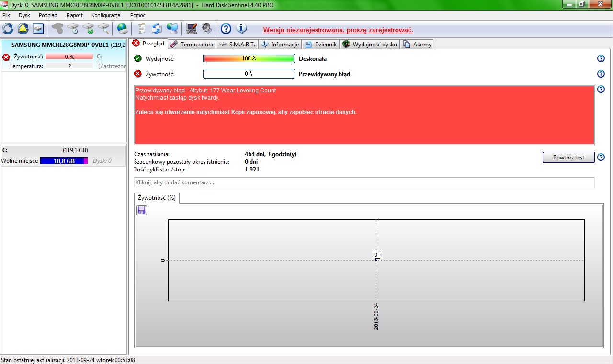Click the Powtórz test button
The height and width of the screenshot is (364, 613).
click(x=568, y=158)
